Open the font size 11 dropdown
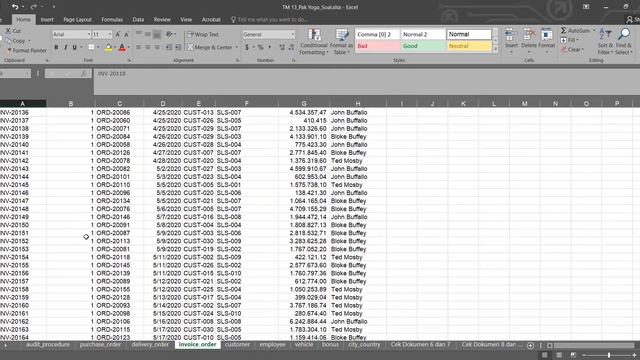Screen dimensions: 640x360 click(109, 35)
